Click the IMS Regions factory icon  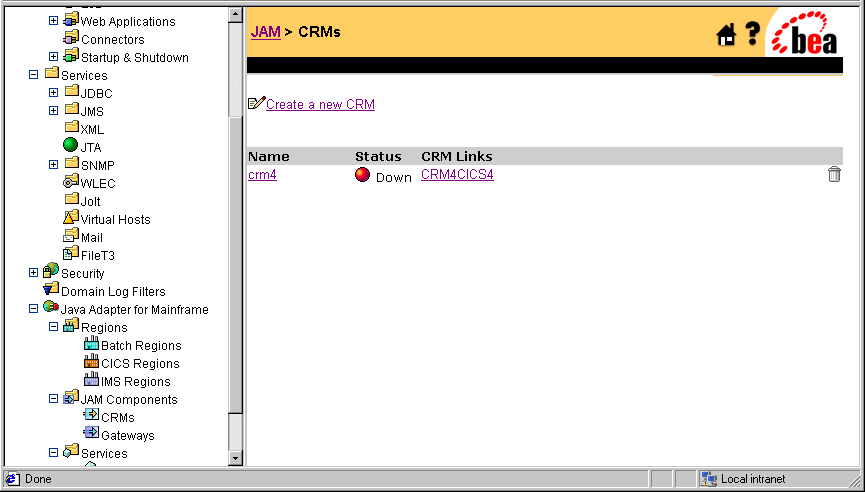[x=91, y=379]
